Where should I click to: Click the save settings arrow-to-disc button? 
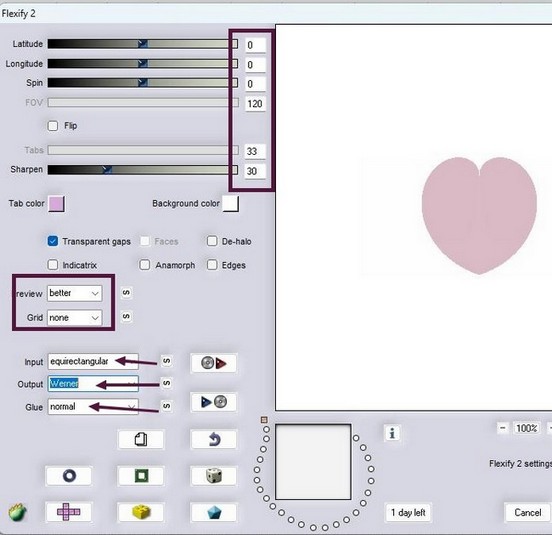(213, 402)
